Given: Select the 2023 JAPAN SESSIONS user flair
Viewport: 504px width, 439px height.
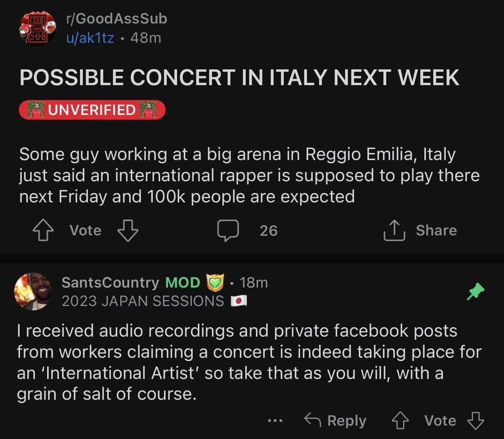Looking at the screenshot, I should (x=154, y=301).
